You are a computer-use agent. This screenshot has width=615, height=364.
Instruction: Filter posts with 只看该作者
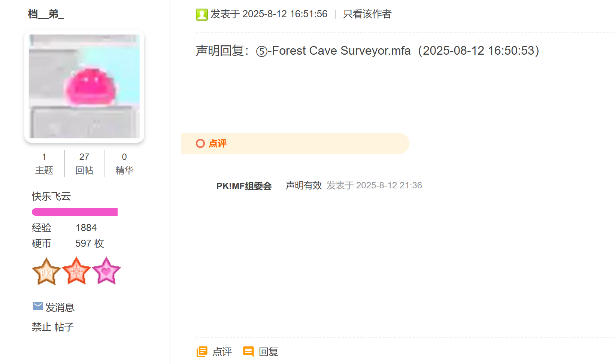[x=367, y=14]
